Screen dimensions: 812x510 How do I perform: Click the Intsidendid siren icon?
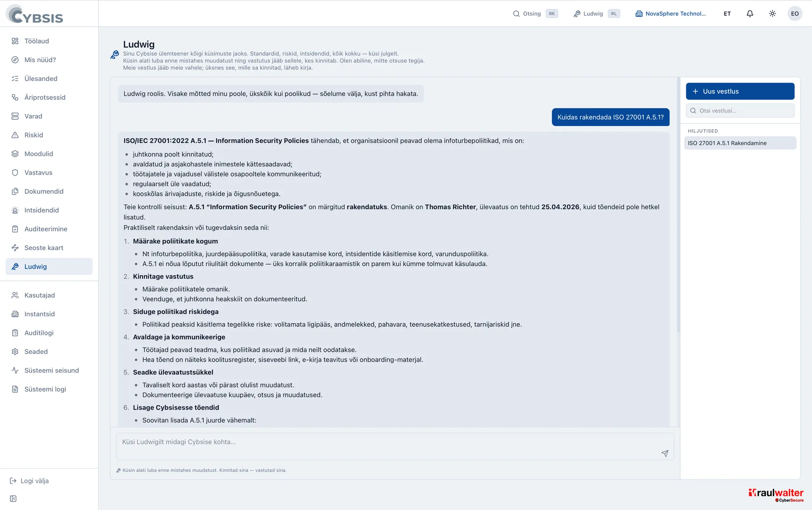coord(15,210)
